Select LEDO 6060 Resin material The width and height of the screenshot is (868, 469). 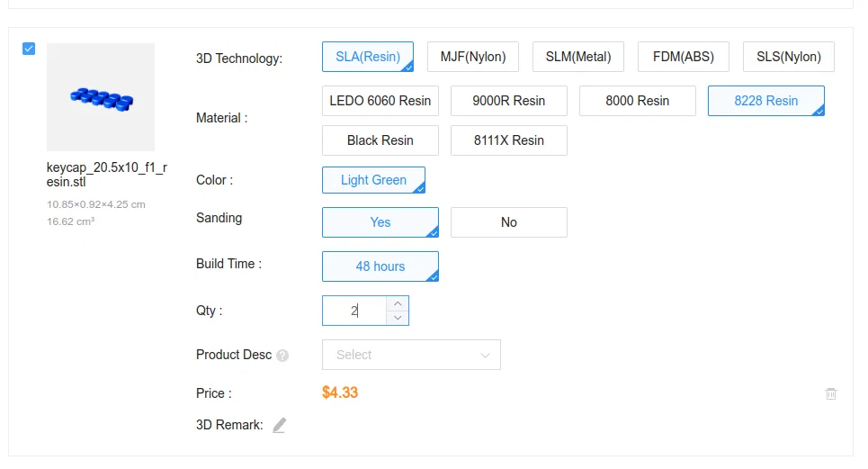coord(380,101)
